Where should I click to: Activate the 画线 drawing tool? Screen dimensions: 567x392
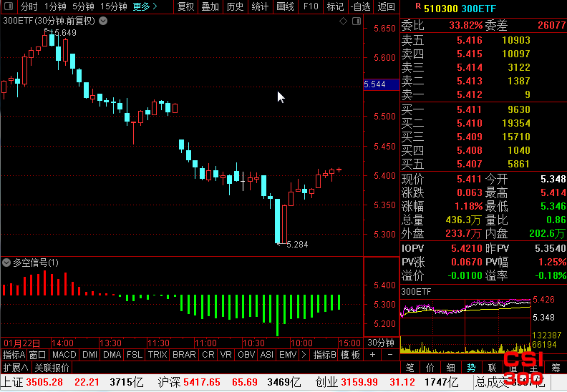click(285, 6)
